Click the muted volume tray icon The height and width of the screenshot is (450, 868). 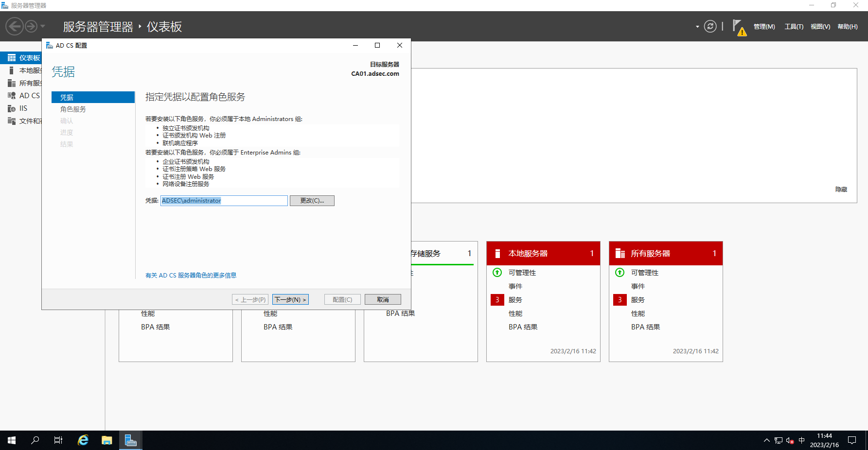(x=790, y=441)
